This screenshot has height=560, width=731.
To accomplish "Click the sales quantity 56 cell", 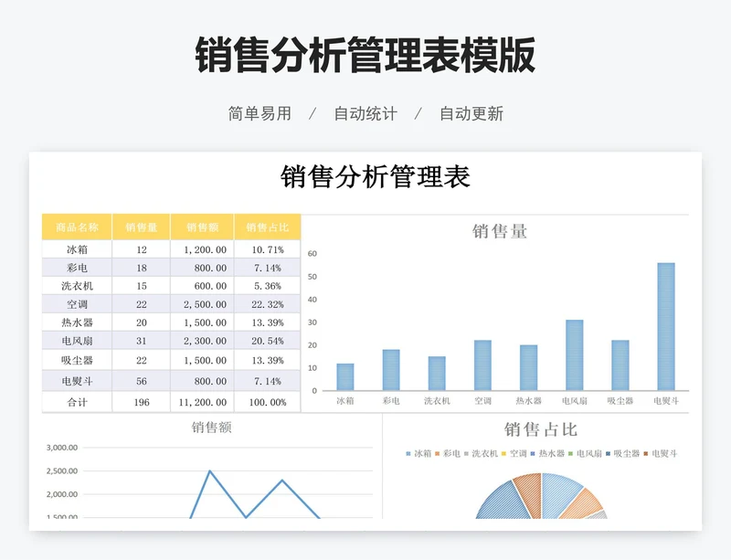I will (142, 381).
